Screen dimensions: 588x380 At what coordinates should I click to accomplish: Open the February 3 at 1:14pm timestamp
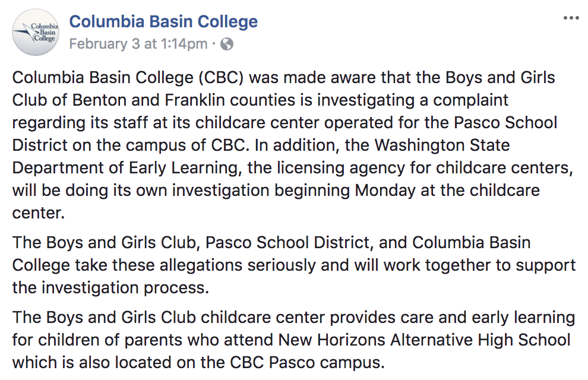click(138, 44)
